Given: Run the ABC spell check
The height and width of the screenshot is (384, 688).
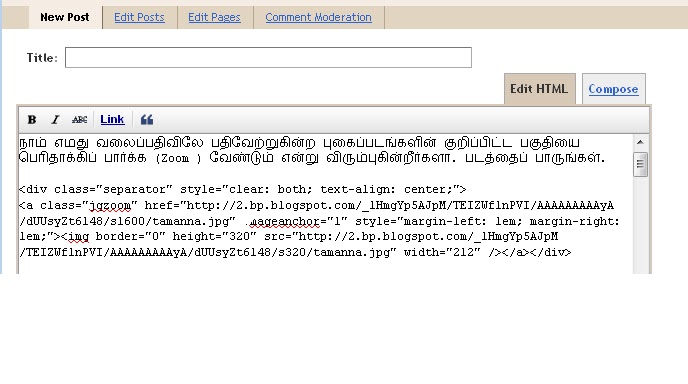Looking at the screenshot, I should tap(79, 119).
